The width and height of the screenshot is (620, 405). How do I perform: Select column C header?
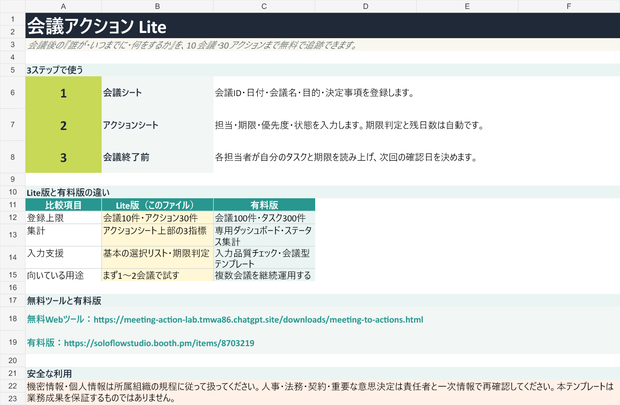click(264, 6)
